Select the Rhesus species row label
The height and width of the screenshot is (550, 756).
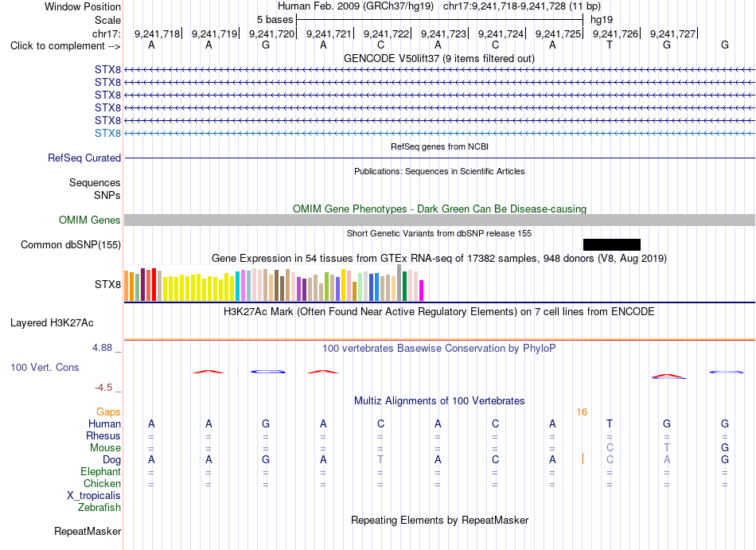tap(103, 435)
